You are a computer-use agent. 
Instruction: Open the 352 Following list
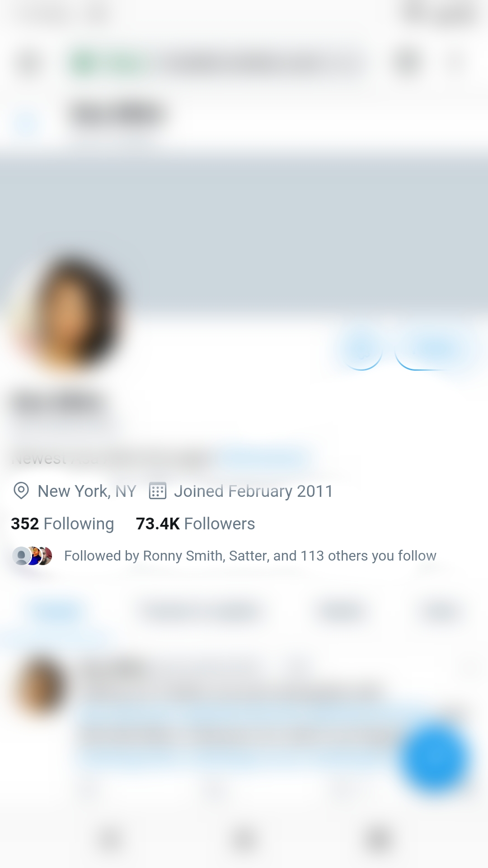(x=62, y=524)
